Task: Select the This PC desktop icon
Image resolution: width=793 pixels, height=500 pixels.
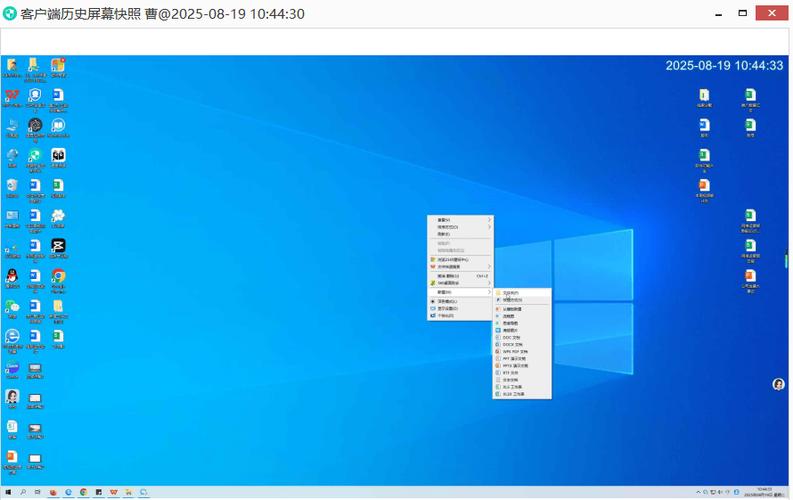Action: pos(12,127)
